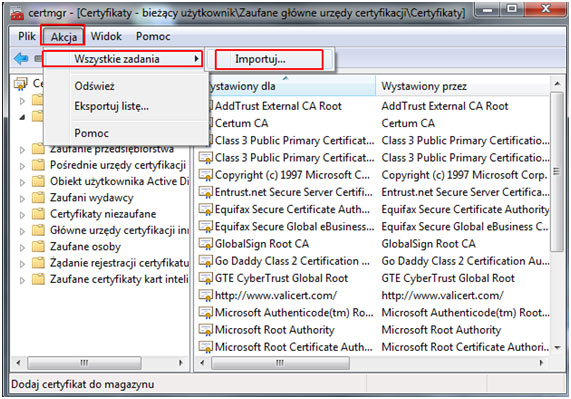Choose Importuj... from the submenu
This screenshot has width=571, height=399.
point(269,59)
